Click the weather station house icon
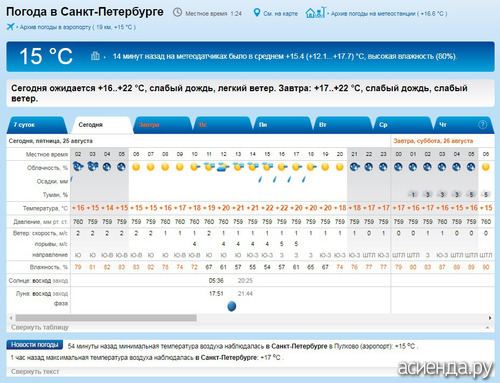 click(315, 13)
